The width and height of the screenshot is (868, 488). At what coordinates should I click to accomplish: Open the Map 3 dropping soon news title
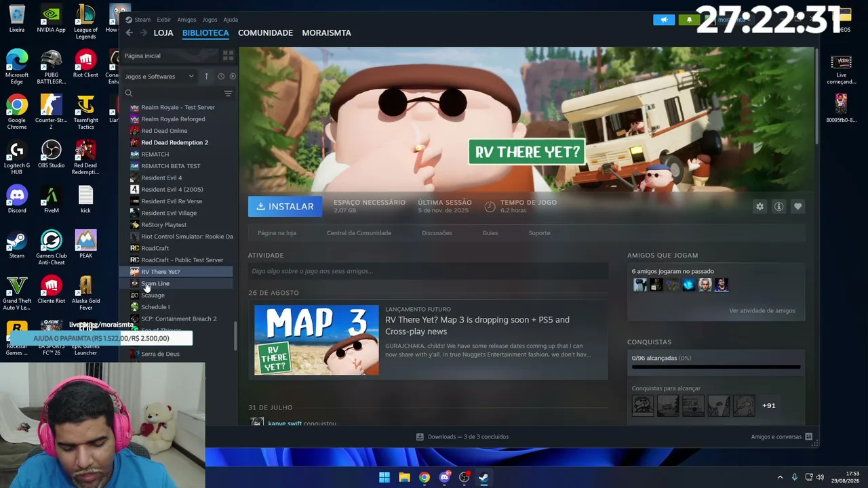point(477,325)
